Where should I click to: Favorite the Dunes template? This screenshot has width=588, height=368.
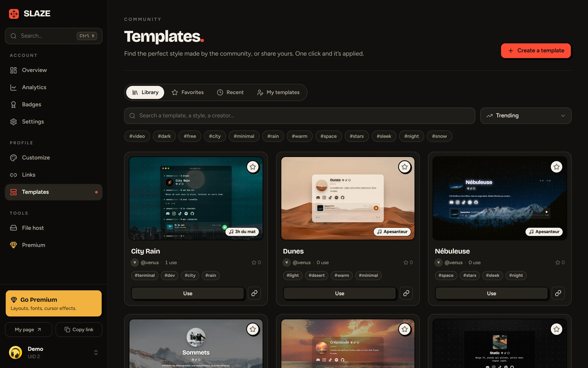click(x=405, y=167)
